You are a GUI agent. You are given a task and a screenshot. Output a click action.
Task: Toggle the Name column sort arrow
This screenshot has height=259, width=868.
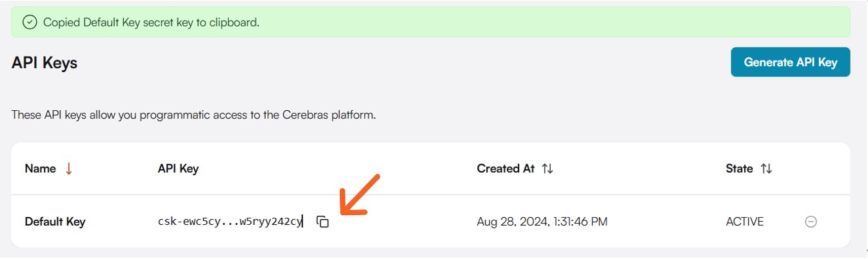tap(69, 169)
